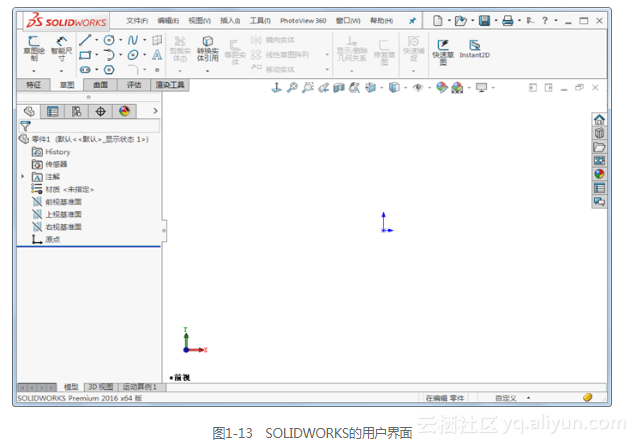The image size is (637, 445).
Task: Switch to the 运动算例1 bottom tab
Action: click(139, 387)
